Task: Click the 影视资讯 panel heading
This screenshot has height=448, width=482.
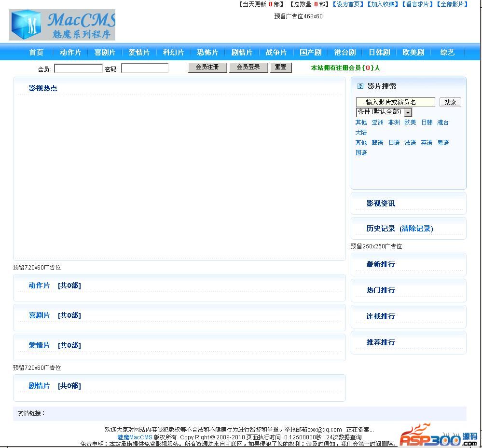Action: click(x=381, y=204)
